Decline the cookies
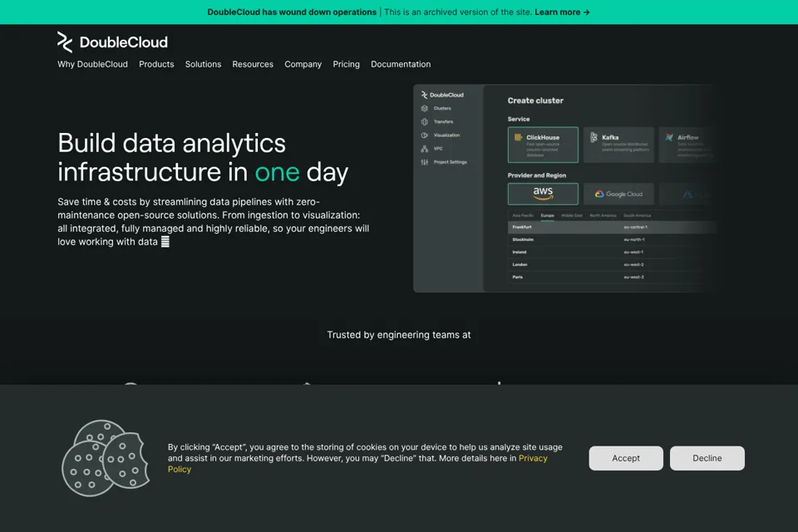798x532 pixels. click(x=707, y=458)
